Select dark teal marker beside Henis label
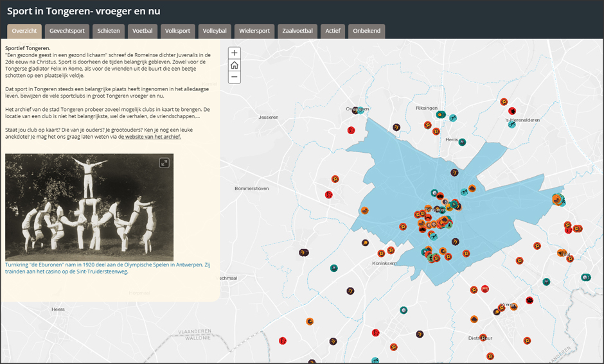This screenshot has width=604, height=364. click(x=462, y=142)
